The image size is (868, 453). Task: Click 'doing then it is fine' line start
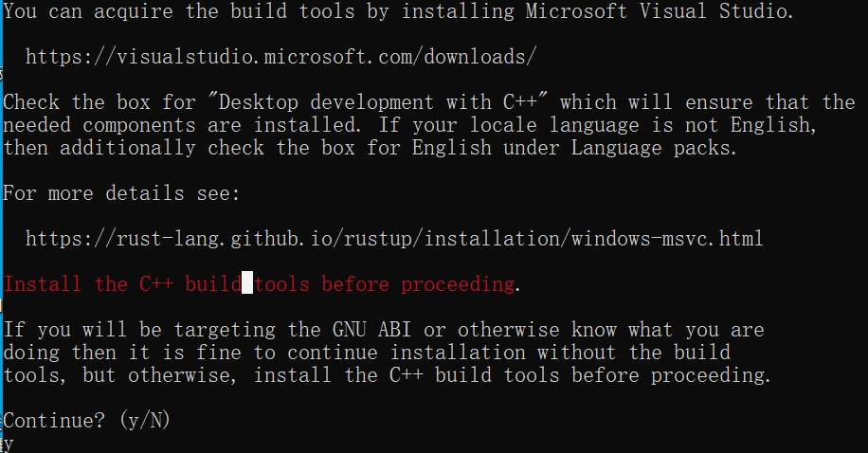click(x=139, y=353)
